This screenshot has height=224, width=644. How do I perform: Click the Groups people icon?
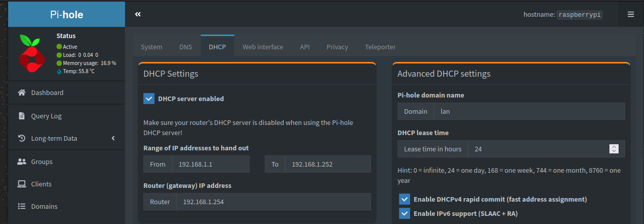(x=21, y=162)
